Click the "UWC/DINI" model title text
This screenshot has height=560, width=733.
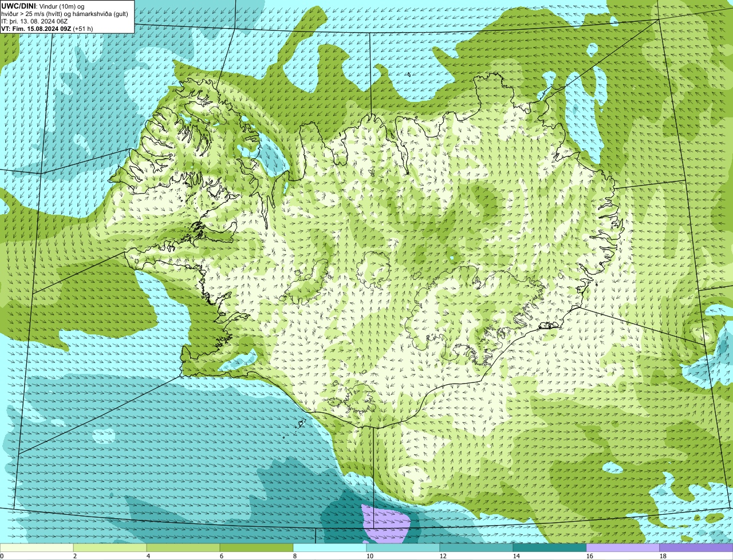pos(18,6)
